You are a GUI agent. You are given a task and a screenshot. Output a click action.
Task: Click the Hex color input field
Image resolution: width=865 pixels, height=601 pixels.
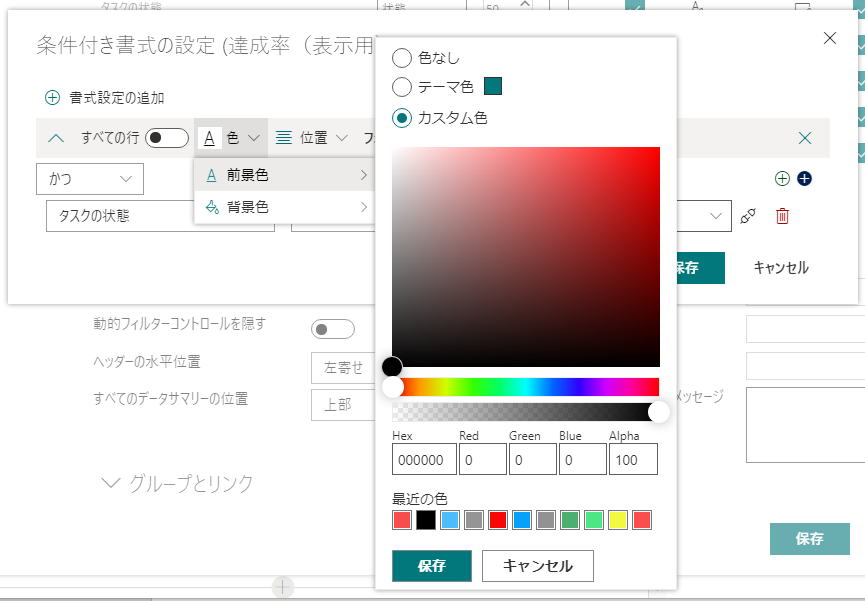[424, 459]
